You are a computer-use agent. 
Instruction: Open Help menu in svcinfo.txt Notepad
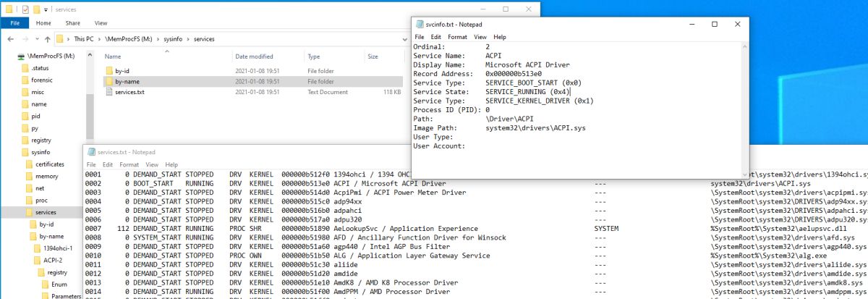tap(500, 36)
